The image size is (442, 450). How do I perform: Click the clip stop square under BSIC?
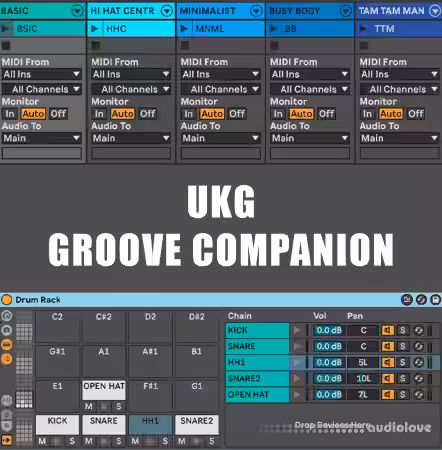click(x=6, y=45)
